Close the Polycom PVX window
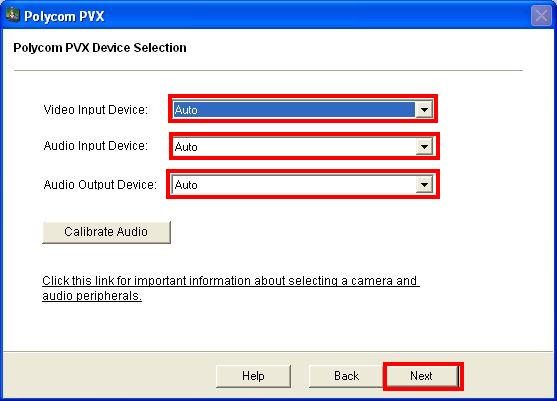 coord(541,16)
